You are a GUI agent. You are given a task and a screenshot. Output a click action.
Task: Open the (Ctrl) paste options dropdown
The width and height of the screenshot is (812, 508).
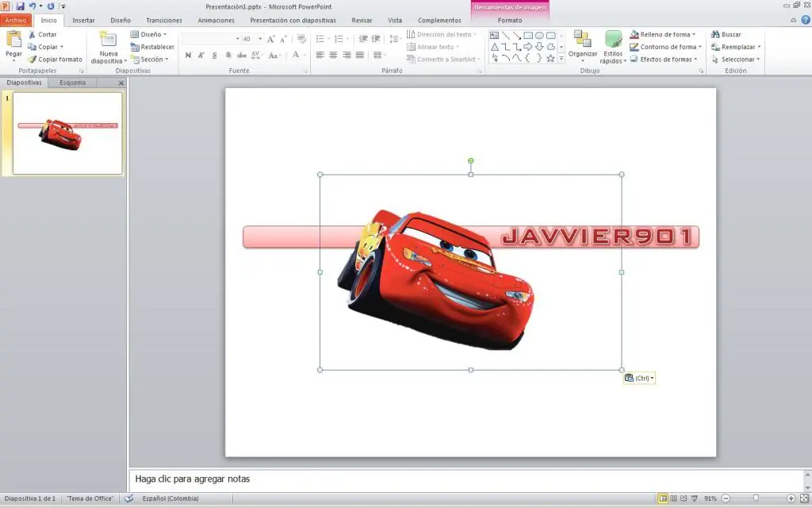pos(639,378)
